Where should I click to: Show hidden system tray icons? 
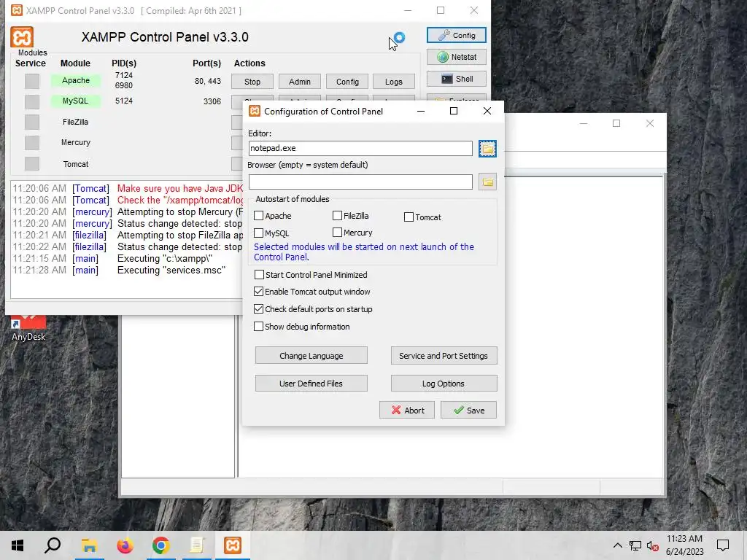point(617,545)
